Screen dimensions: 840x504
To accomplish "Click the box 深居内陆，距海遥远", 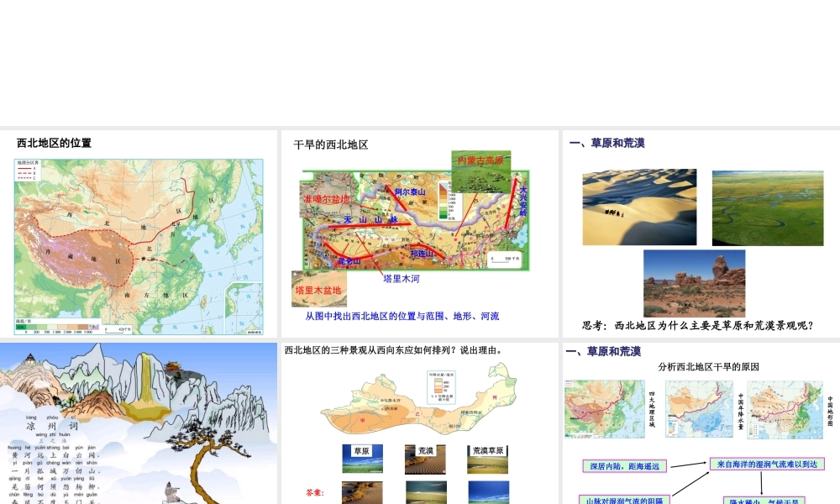I will coord(625,466).
